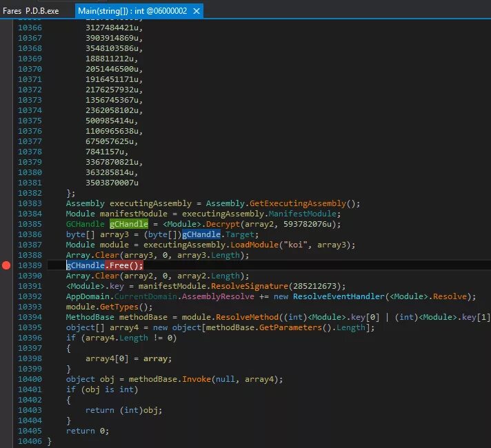The height and width of the screenshot is (448, 491).
Task: Remove the breakpoint dot at line 10389
Action: click(x=6, y=265)
